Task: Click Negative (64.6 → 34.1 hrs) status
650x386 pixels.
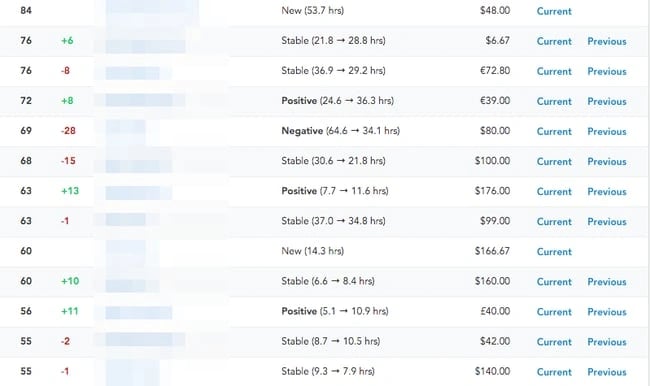Action: pos(340,131)
